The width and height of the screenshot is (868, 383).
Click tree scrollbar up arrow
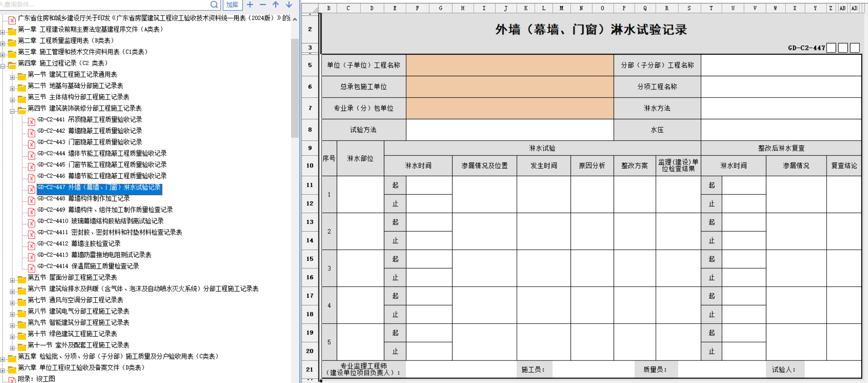click(295, 19)
